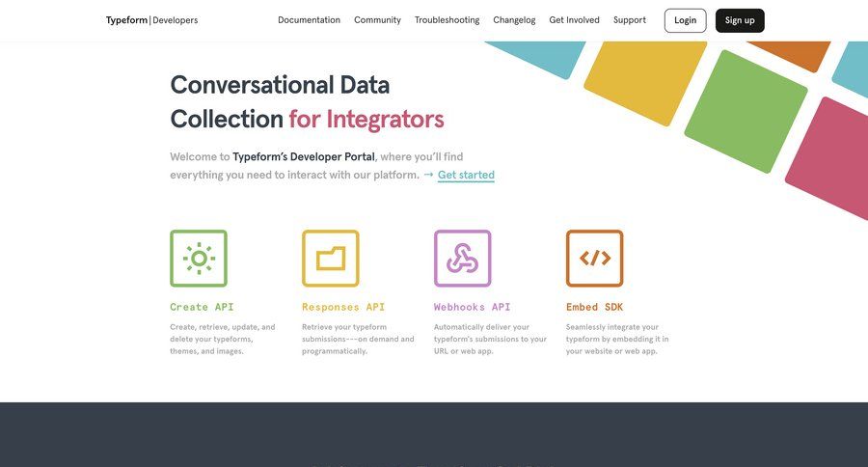868x467 pixels.
Task: Open the Changelog menu item
Action: (x=514, y=20)
